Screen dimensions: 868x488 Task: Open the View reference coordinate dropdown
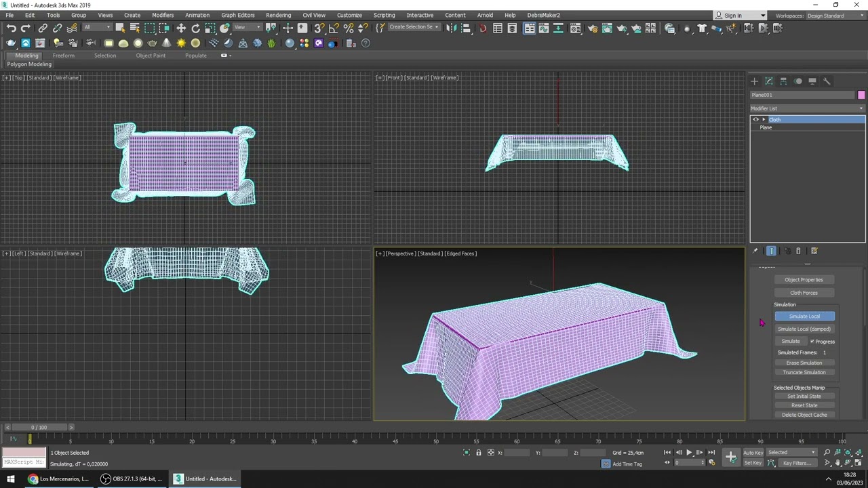(x=248, y=28)
